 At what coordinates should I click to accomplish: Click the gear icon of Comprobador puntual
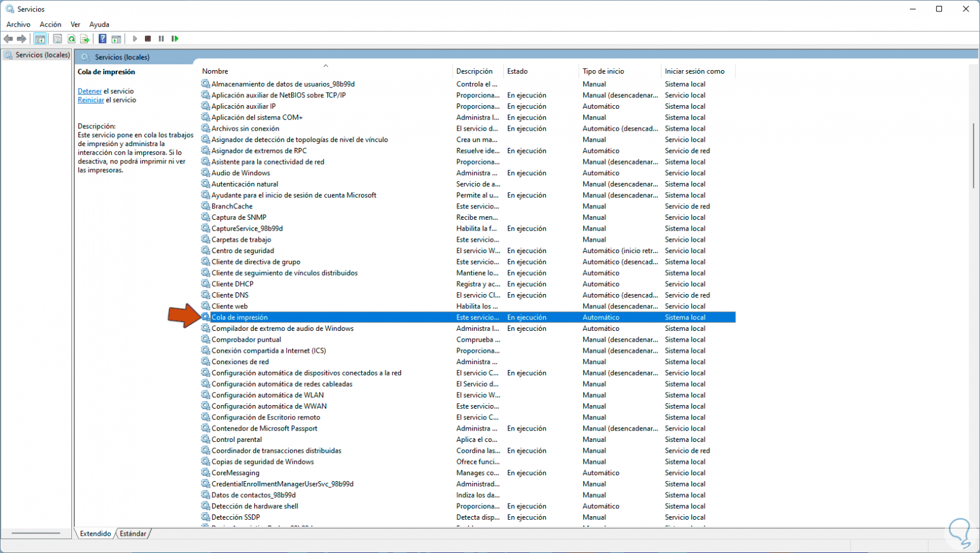(206, 340)
